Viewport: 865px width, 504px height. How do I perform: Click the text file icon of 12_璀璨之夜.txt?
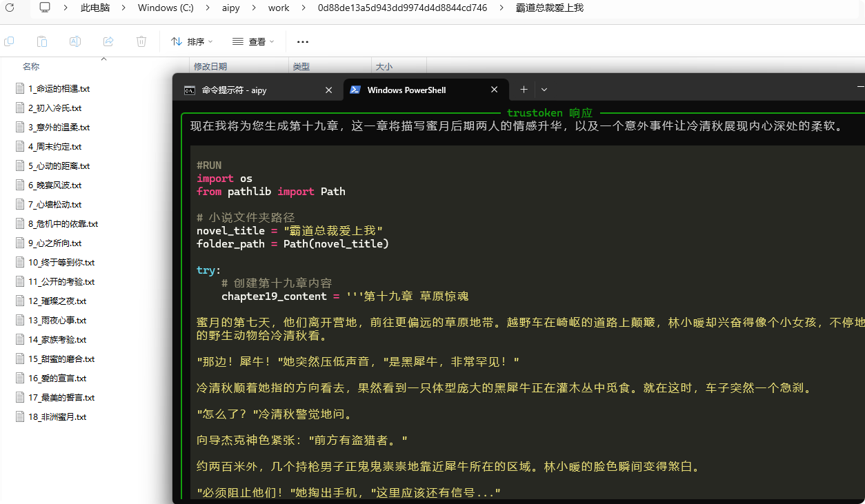(20, 301)
